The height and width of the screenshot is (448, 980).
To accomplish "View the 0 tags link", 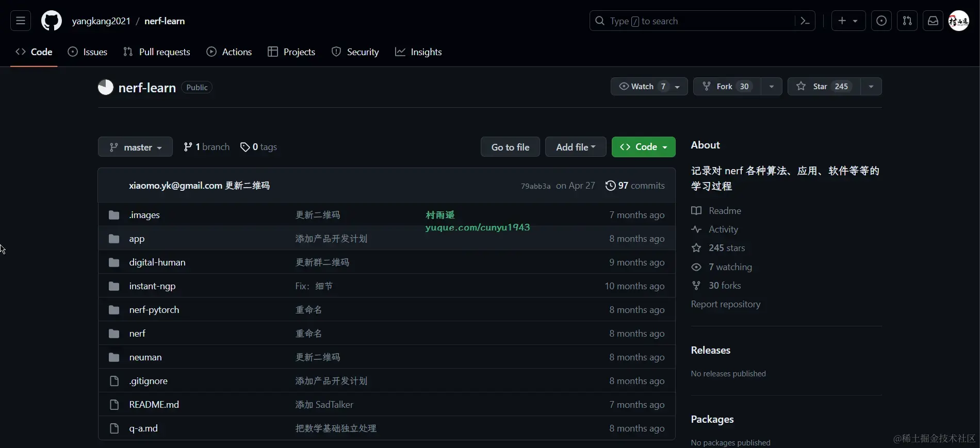I will pos(258,147).
